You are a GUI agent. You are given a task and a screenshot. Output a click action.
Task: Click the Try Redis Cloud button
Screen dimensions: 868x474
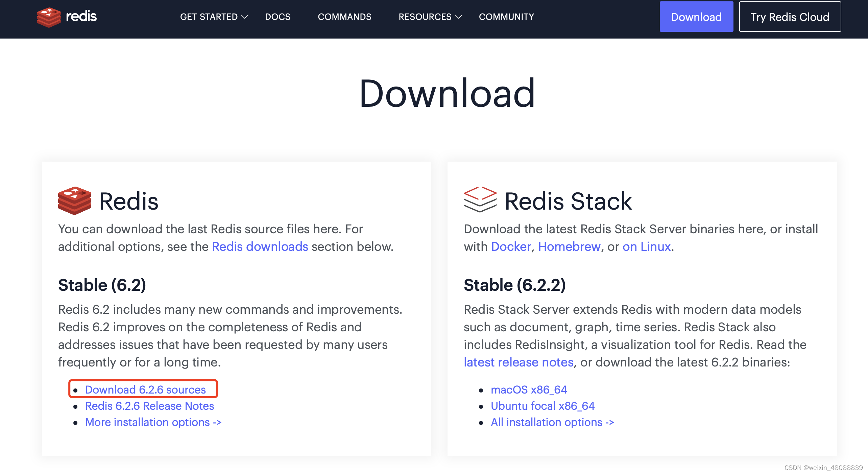click(x=790, y=16)
